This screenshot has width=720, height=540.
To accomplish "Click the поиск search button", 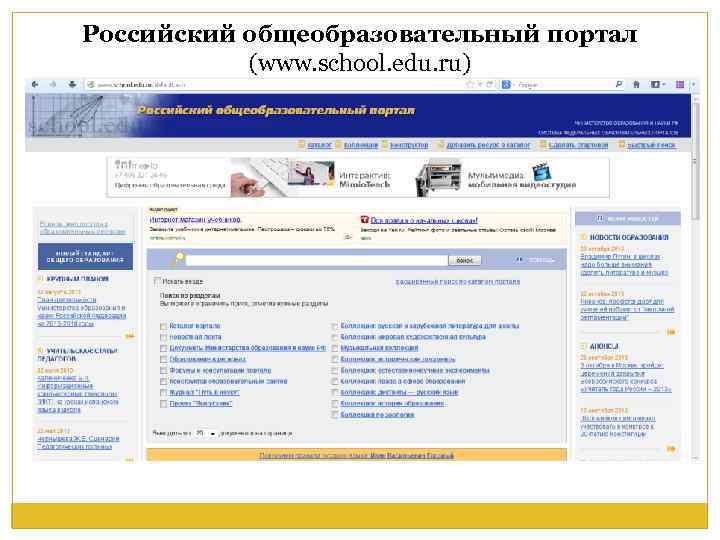I will coord(465,260).
